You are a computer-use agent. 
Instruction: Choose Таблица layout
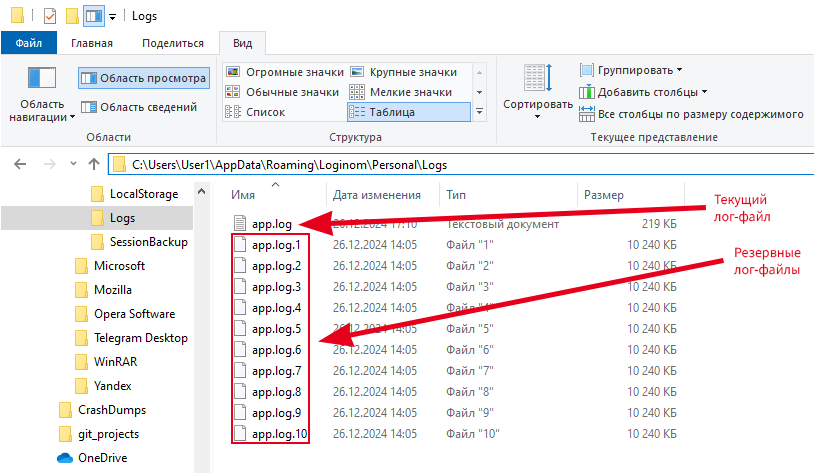(409, 112)
